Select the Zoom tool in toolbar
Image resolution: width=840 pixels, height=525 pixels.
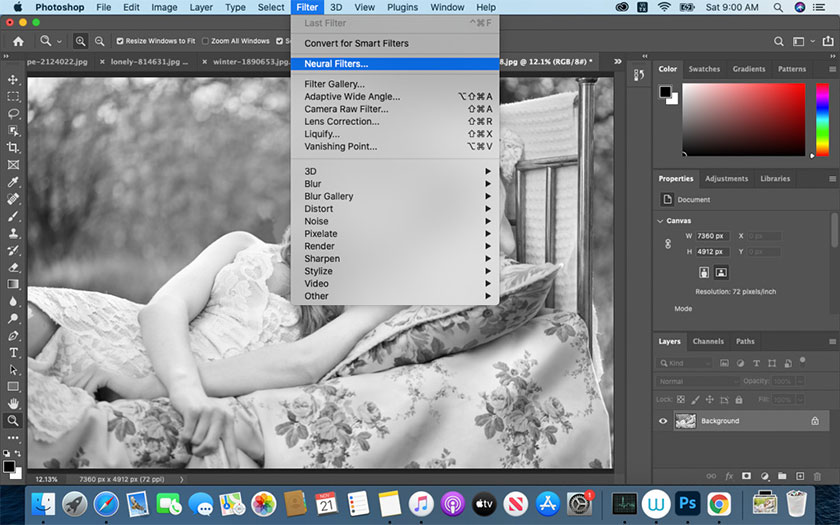point(13,421)
